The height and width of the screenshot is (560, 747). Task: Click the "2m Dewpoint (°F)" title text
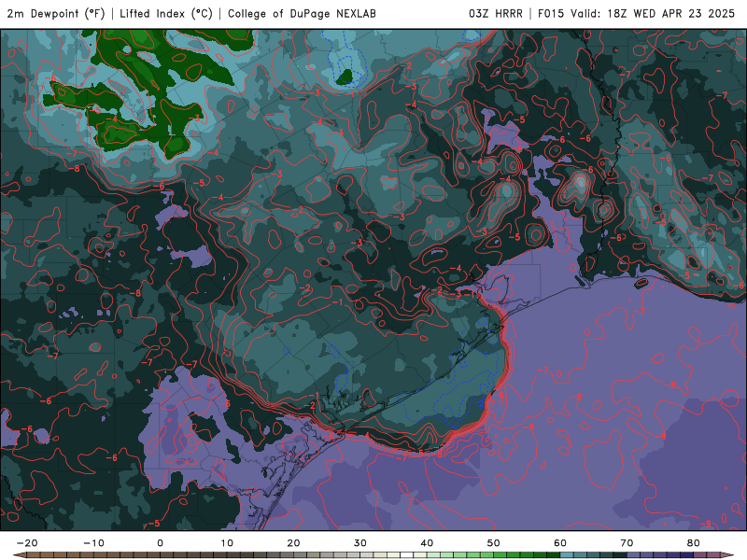(56, 14)
